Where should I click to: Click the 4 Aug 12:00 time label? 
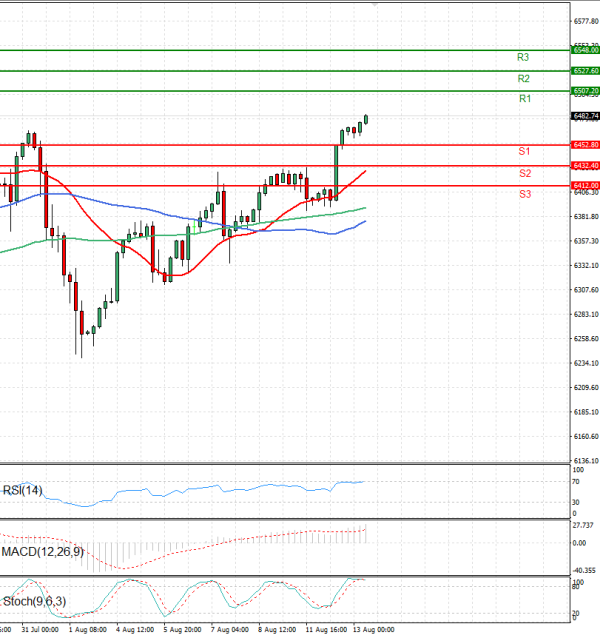pyautogui.click(x=135, y=629)
